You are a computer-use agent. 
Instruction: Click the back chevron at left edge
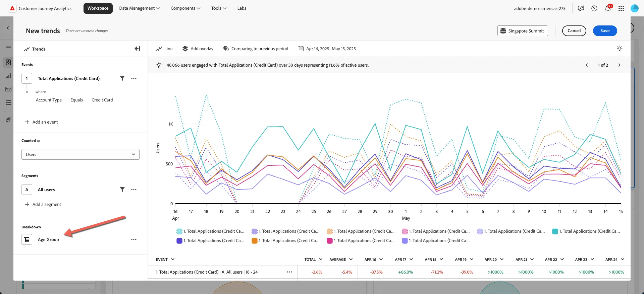point(8,28)
